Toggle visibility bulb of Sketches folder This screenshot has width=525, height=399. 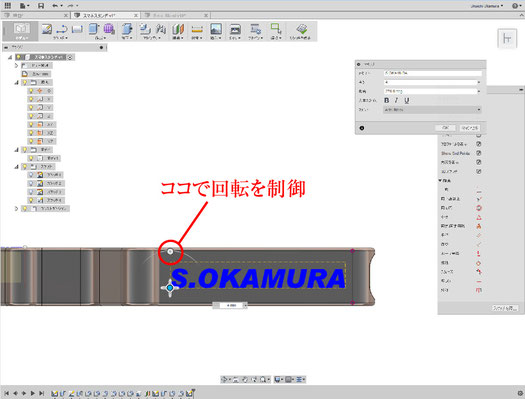(x=25, y=166)
